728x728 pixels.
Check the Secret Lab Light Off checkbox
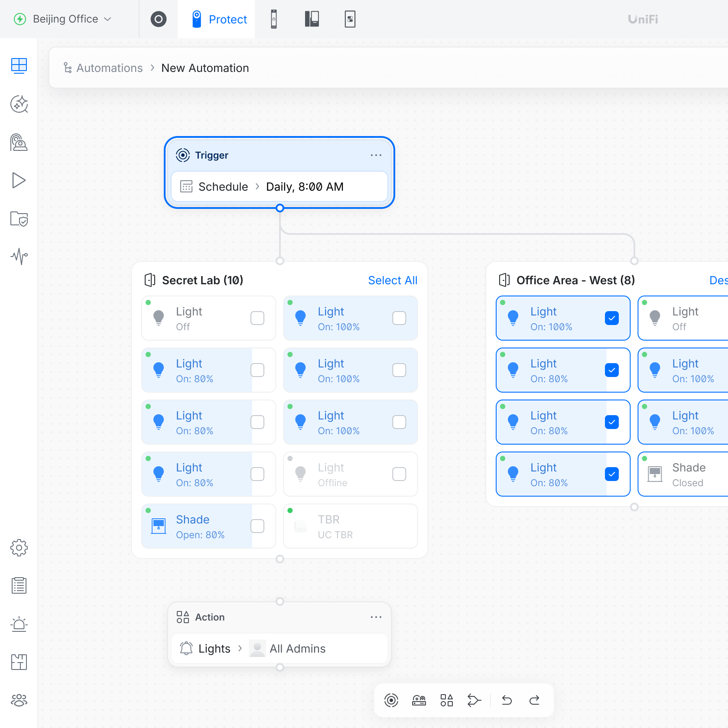coord(257,318)
